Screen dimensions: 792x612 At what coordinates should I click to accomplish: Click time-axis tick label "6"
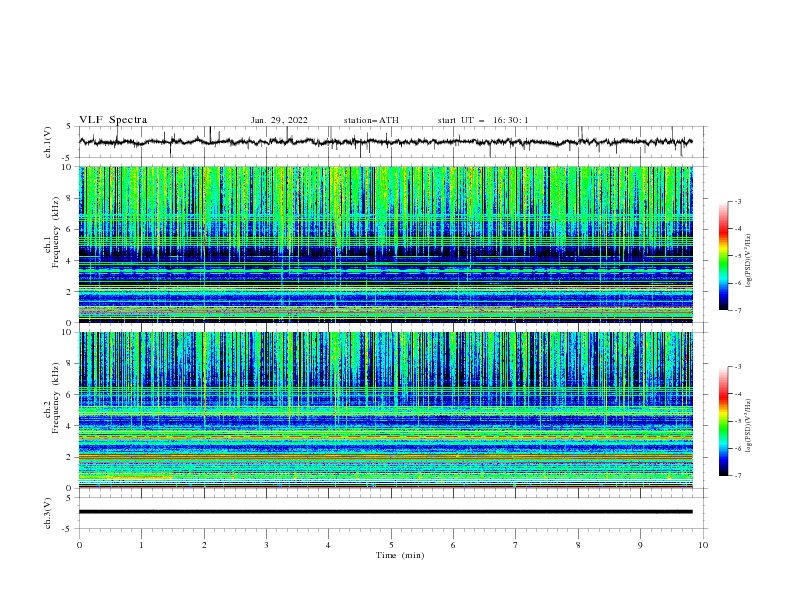pyautogui.click(x=453, y=545)
